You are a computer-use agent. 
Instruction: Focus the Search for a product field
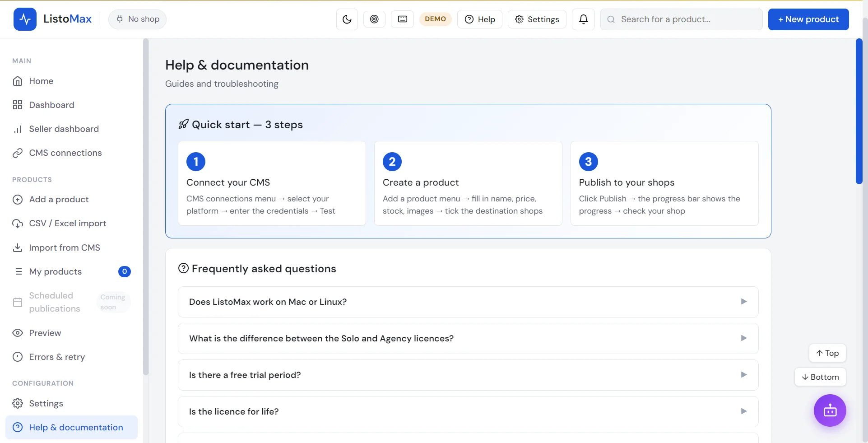pyautogui.click(x=681, y=19)
